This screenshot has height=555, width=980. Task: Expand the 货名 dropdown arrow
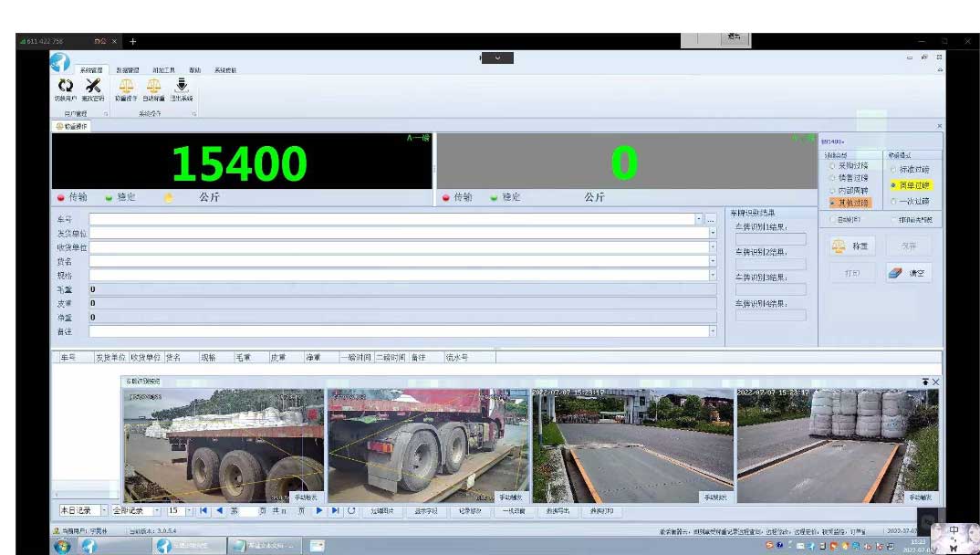click(713, 261)
